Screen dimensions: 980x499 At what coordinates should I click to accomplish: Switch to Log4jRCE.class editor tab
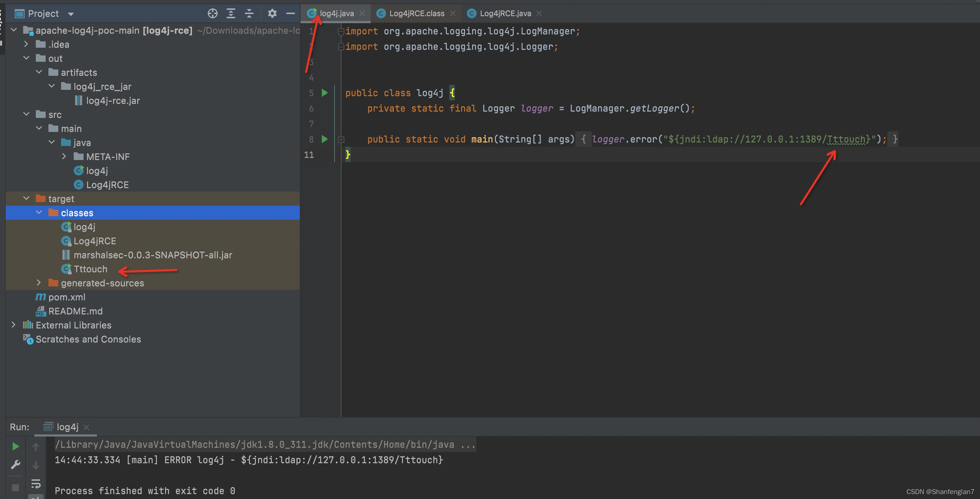coord(416,13)
